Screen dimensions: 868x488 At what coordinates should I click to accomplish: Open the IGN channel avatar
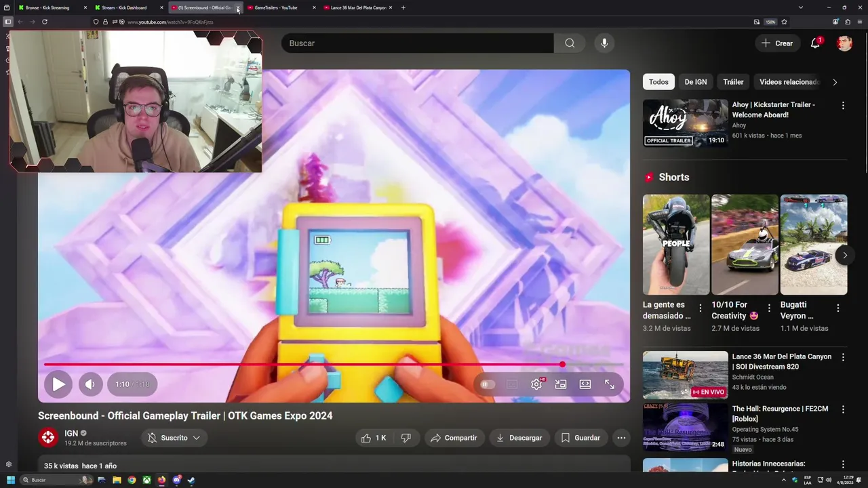[48, 438]
